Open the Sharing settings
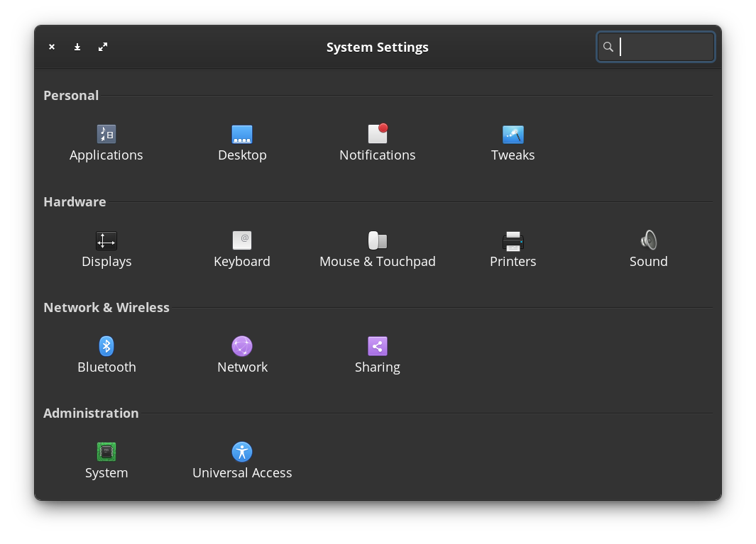Image resolution: width=756 pixels, height=544 pixels. pyautogui.click(x=378, y=347)
